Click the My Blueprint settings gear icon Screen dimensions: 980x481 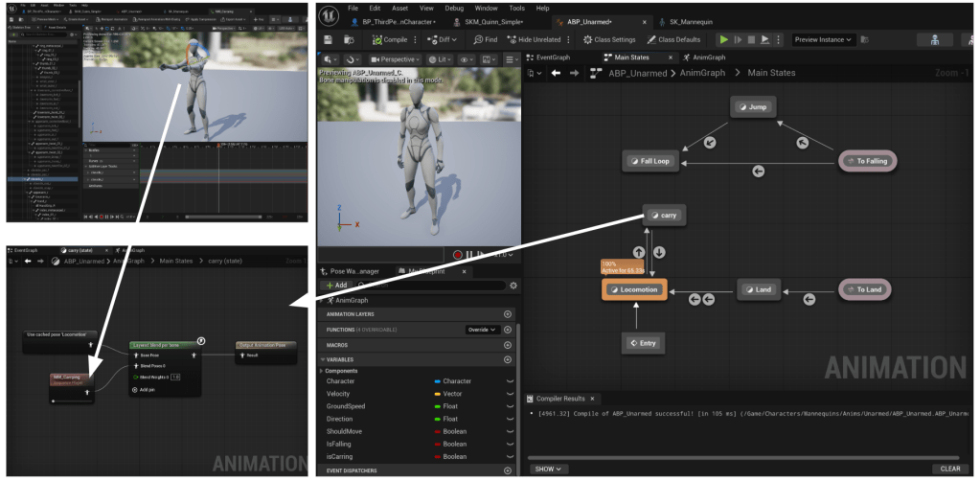513,286
